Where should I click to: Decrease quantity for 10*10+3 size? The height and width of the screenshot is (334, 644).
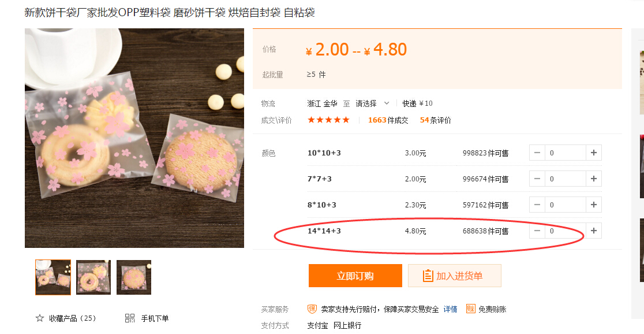[x=537, y=153]
